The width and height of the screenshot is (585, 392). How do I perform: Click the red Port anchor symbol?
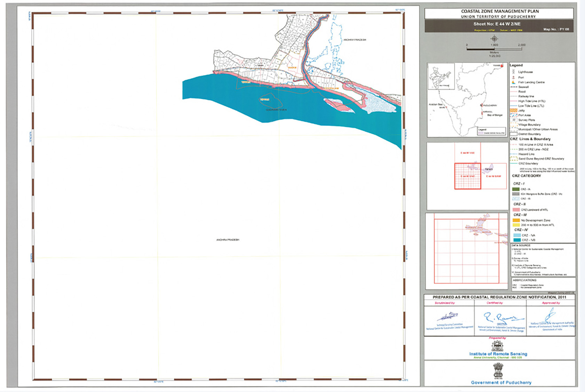pyautogui.click(x=513, y=77)
